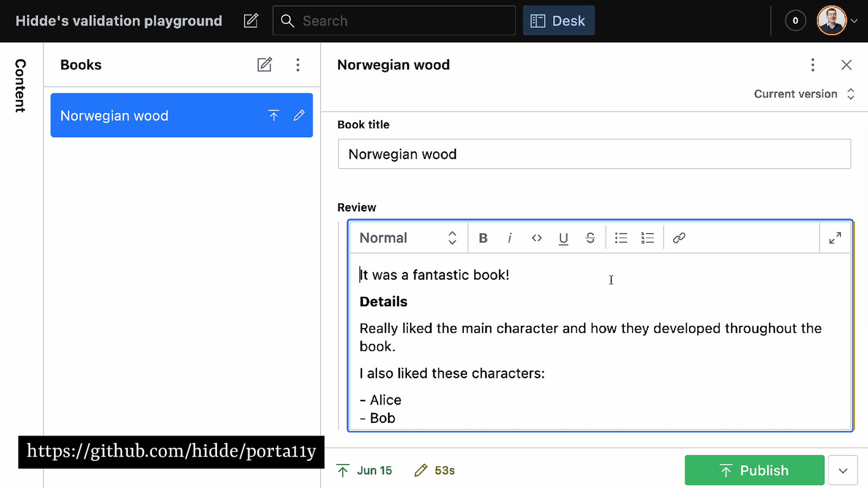The height and width of the screenshot is (488, 868).
Task: Open the Current version selector
Action: pyautogui.click(x=805, y=94)
